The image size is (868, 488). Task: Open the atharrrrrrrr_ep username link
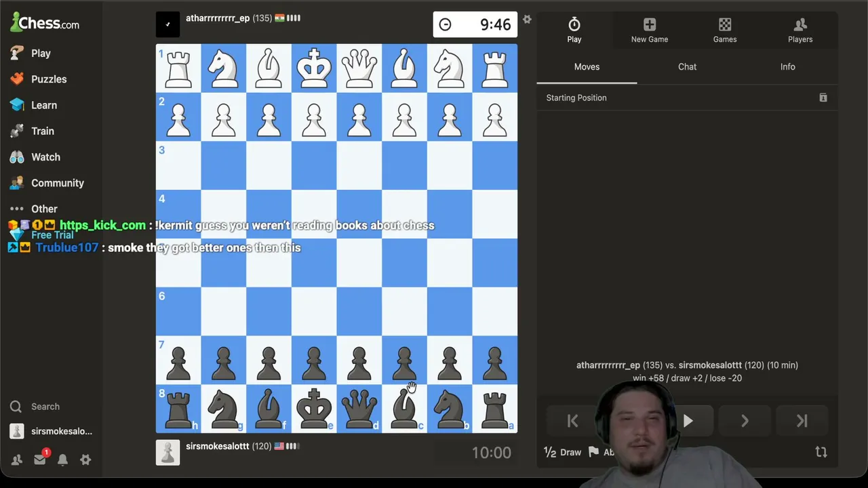pos(218,18)
